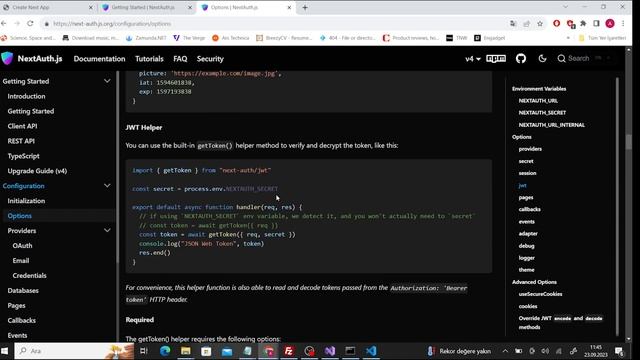Image resolution: width=640 pixels, height=360 pixels.
Task: Open Upgrade Guide (v4) in sidebar
Action: pyautogui.click(x=37, y=171)
